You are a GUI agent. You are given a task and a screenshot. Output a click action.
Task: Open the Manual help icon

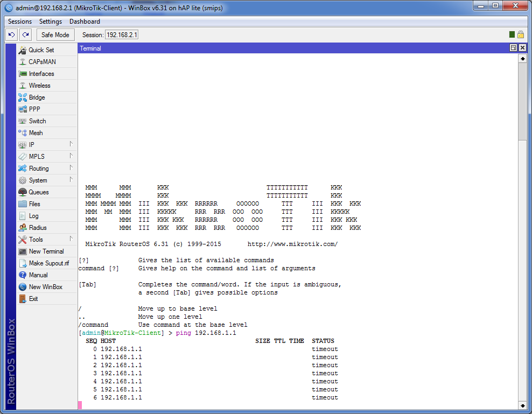23,275
